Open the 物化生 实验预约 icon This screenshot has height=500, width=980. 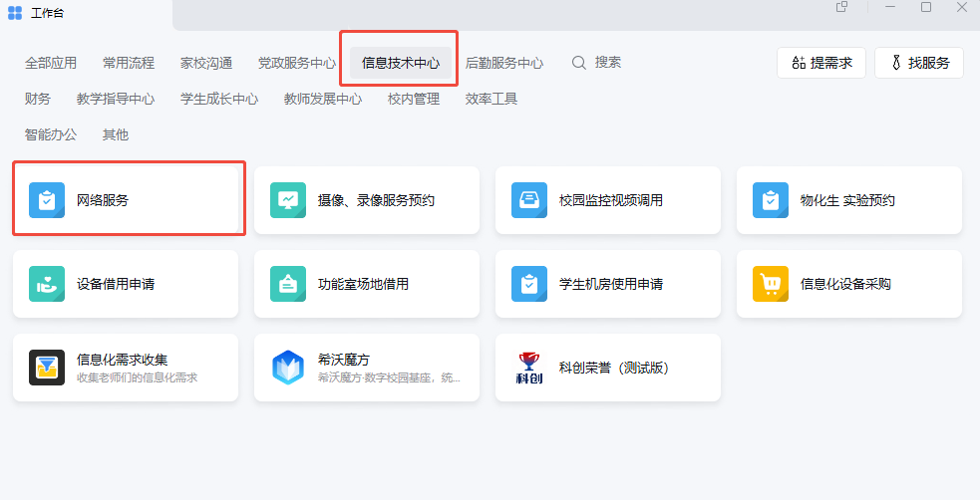[x=771, y=200]
